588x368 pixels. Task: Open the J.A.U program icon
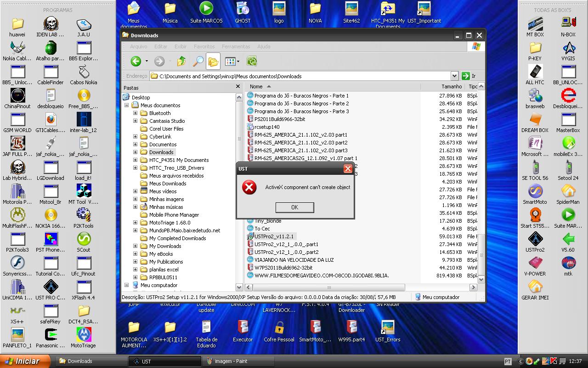[84, 27]
